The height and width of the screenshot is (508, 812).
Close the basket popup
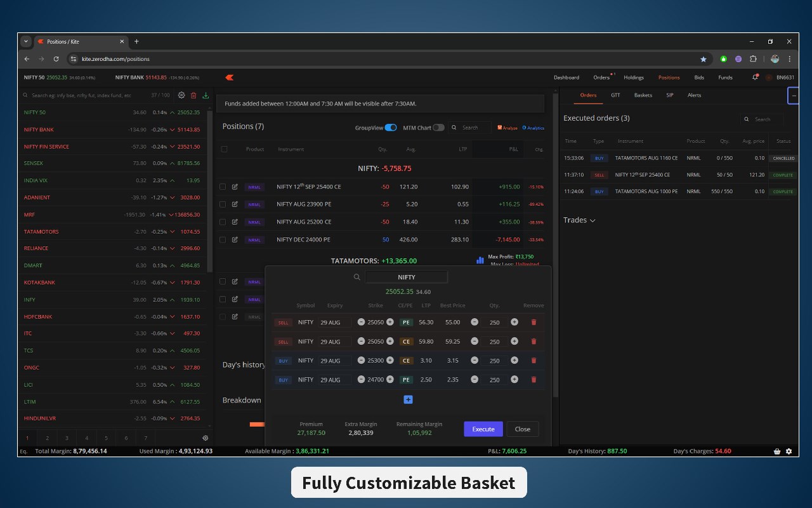pos(523,429)
